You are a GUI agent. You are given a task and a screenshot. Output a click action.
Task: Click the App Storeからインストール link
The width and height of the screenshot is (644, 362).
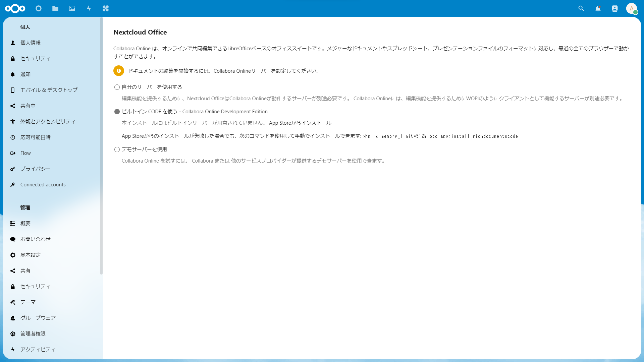click(300, 123)
